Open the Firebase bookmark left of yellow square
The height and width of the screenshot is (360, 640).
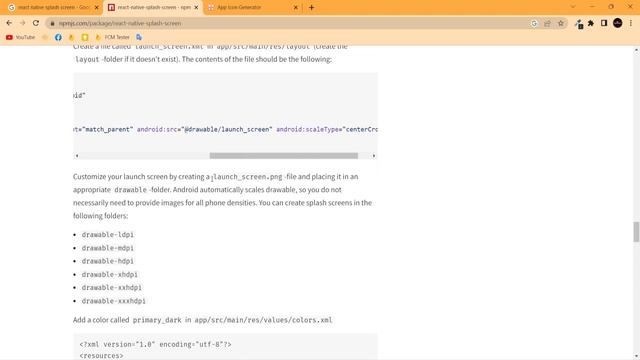[72, 37]
